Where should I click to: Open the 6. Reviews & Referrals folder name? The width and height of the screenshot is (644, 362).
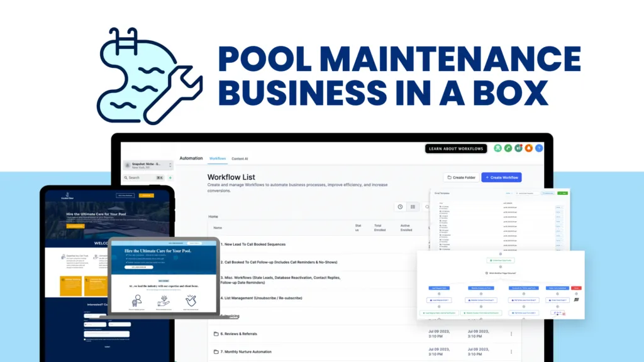(x=238, y=334)
